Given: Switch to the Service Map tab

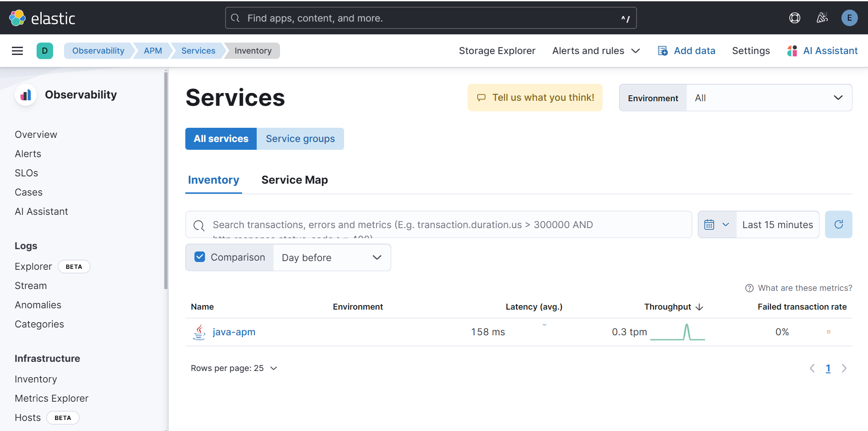Looking at the screenshot, I should pos(294,180).
